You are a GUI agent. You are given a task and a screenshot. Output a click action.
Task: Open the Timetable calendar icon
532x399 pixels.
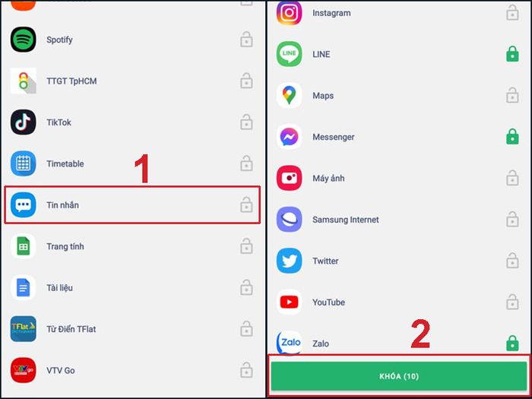[x=23, y=163]
